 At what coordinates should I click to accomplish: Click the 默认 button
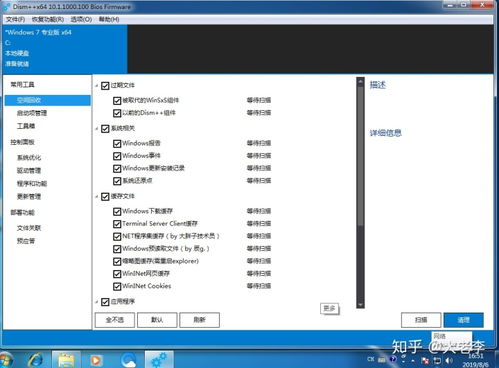coord(157,320)
